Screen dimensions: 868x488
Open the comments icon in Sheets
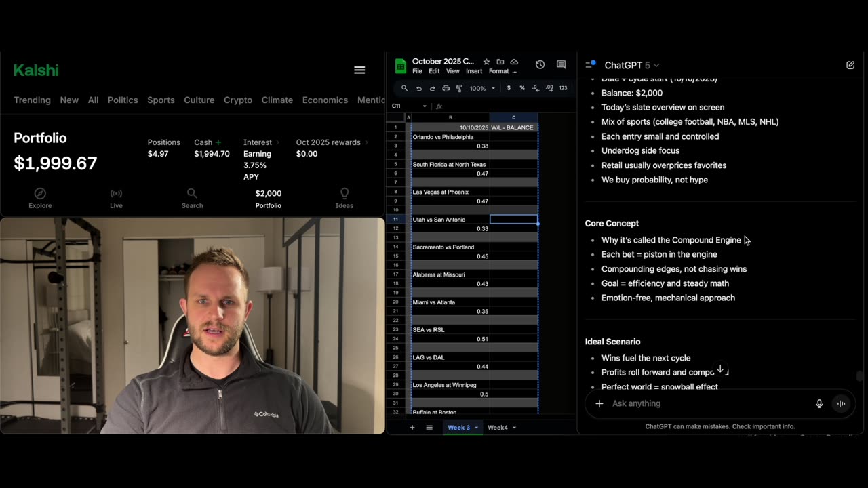point(561,64)
